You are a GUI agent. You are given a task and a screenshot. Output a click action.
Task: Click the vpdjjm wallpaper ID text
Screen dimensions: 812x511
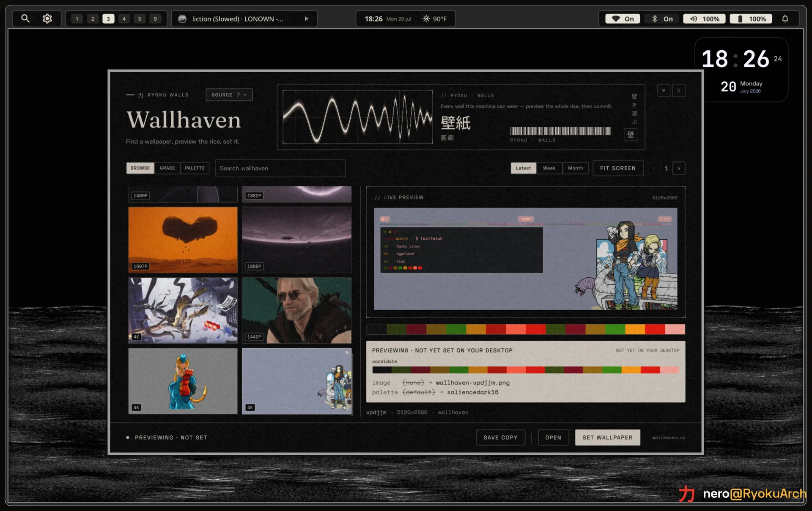click(376, 412)
